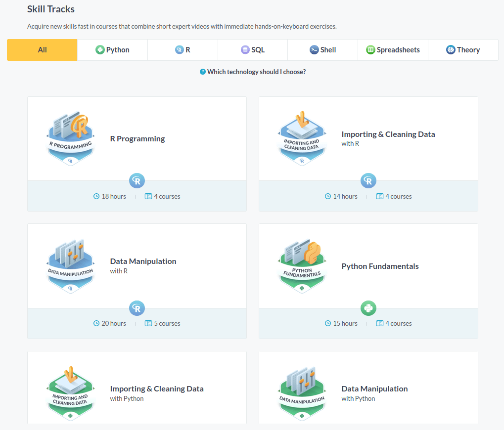Click '4 courses' beside 14 hours
Viewport: 504px width, 430px height.
399,196
